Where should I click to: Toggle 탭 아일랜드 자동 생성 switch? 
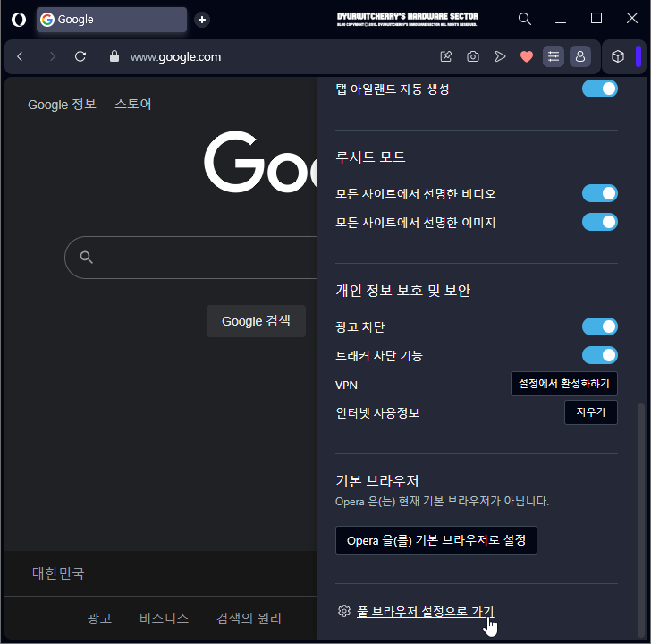(599, 89)
